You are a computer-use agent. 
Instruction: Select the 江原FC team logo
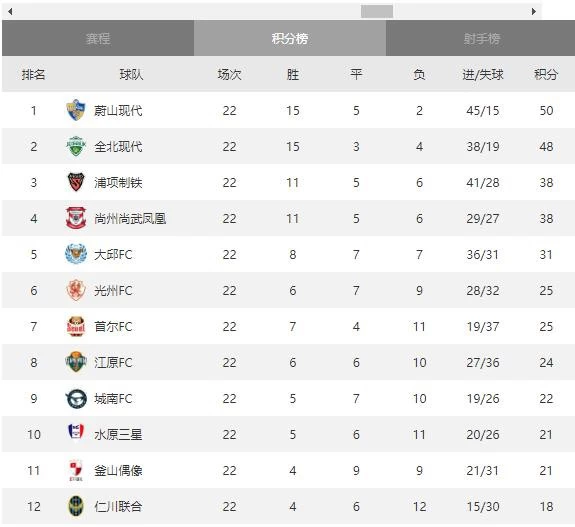pos(76,362)
